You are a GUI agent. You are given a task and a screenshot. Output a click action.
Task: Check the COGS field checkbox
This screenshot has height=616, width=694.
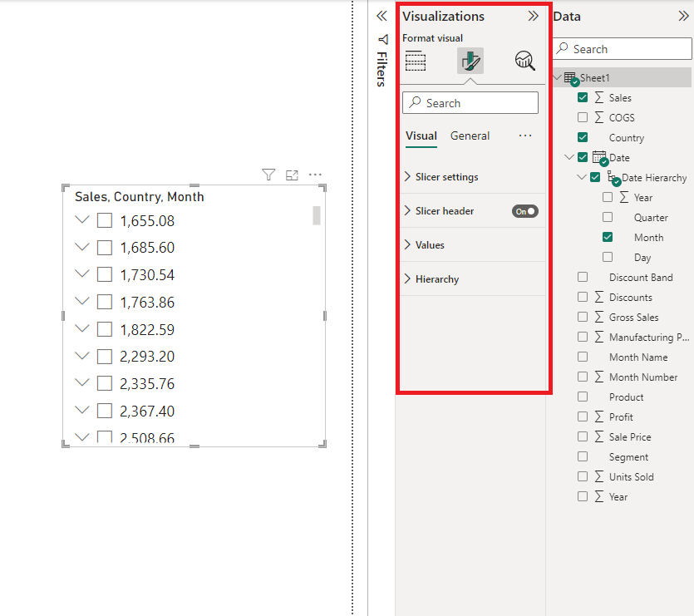(583, 117)
